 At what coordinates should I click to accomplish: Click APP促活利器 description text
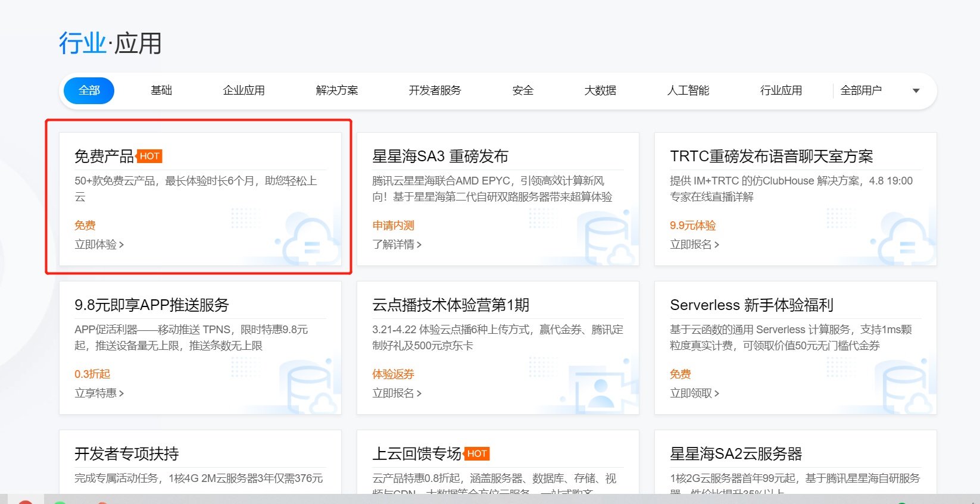click(x=192, y=337)
